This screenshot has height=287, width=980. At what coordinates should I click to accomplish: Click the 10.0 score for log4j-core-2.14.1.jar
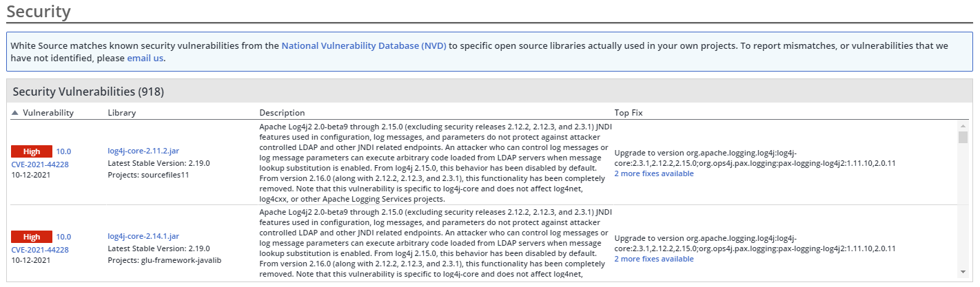click(x=63, y=237)
